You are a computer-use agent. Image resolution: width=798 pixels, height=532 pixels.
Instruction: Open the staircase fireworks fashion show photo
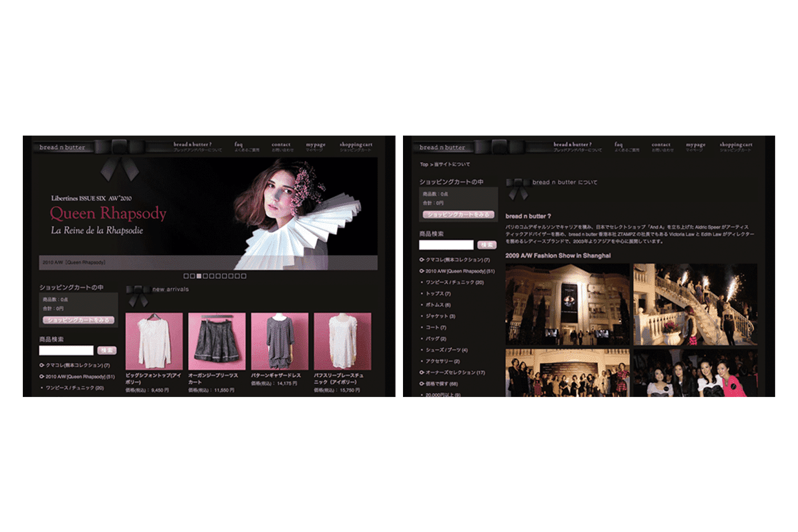(695, 304)
